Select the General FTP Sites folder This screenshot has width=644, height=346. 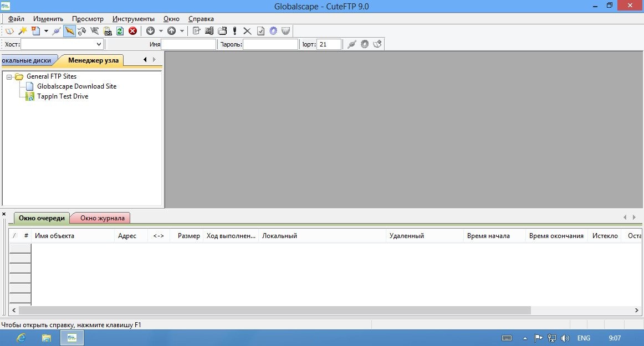(52, 76)
